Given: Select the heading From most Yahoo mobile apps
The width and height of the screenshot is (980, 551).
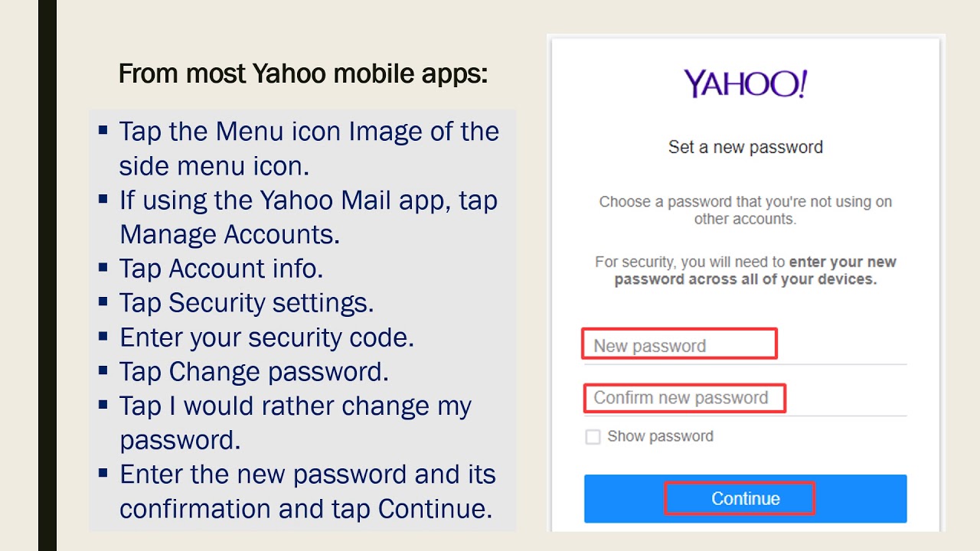Looking at the screenshot, I should [x=303, y=73].
